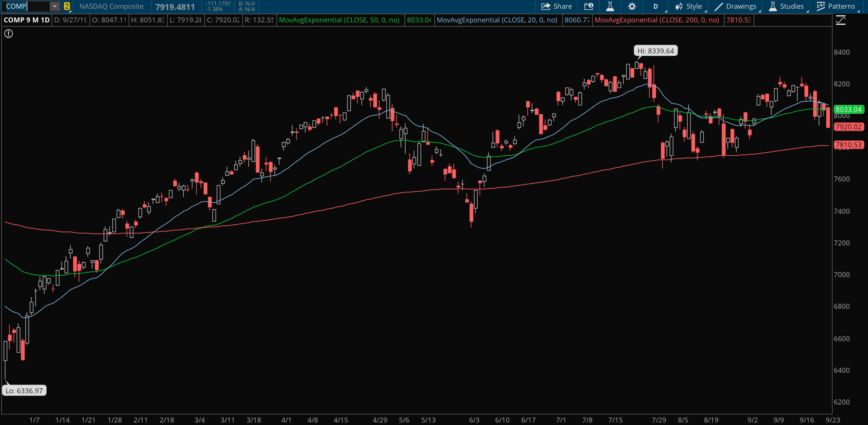
Task: Click the blue EMA value 8060.77 in header
Action: coord(577,20)
